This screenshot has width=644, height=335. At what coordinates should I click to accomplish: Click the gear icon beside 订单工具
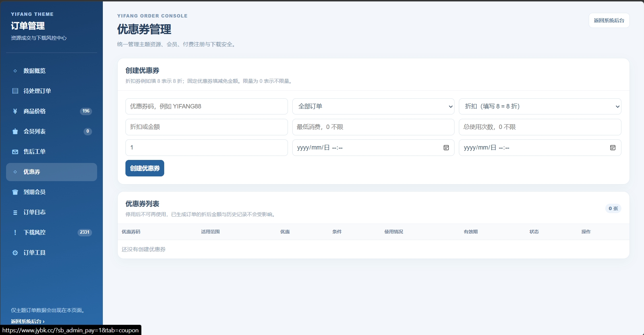pos(15,253)
